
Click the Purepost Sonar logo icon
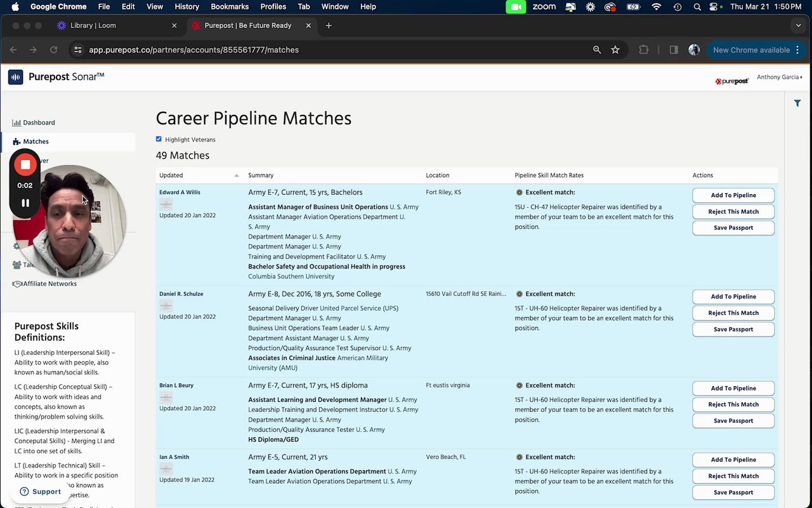pos(15,77)
